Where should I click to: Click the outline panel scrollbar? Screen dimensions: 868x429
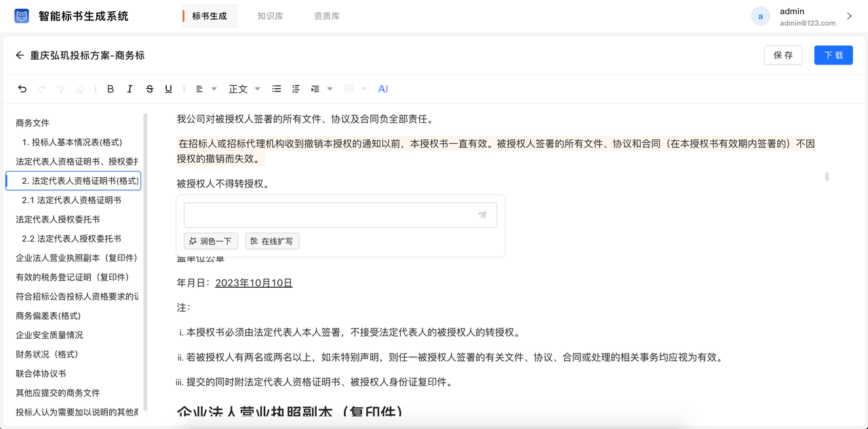coord(145,263)
